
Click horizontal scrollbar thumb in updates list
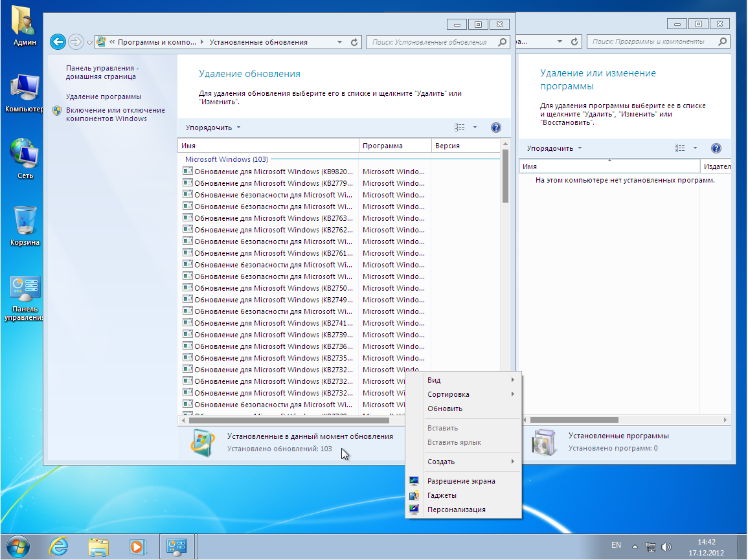289,420
